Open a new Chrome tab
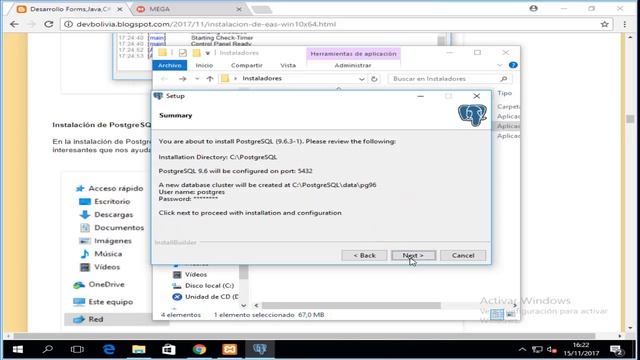 [x=262, y=9]
